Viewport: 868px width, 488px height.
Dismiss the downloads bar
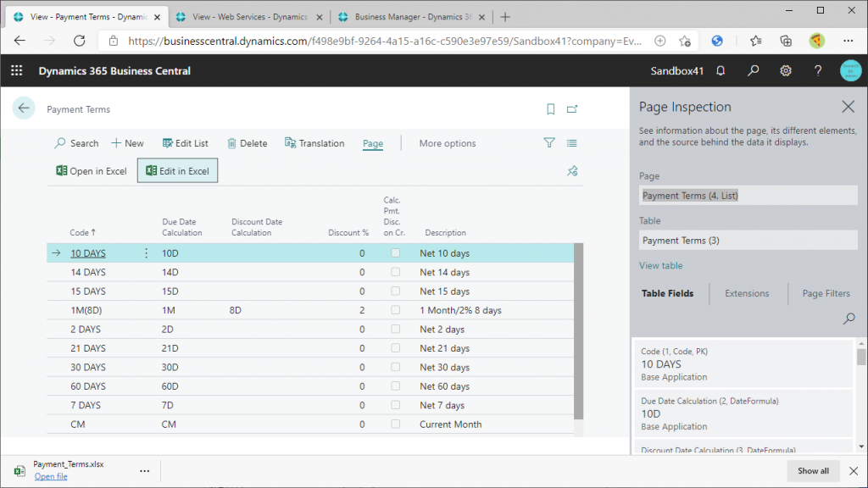[854, 471]
